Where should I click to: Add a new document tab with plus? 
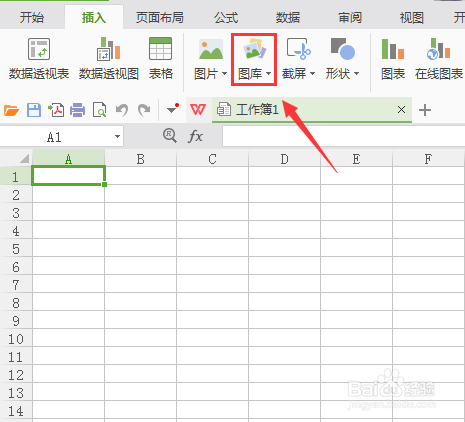tap(425, 110)
